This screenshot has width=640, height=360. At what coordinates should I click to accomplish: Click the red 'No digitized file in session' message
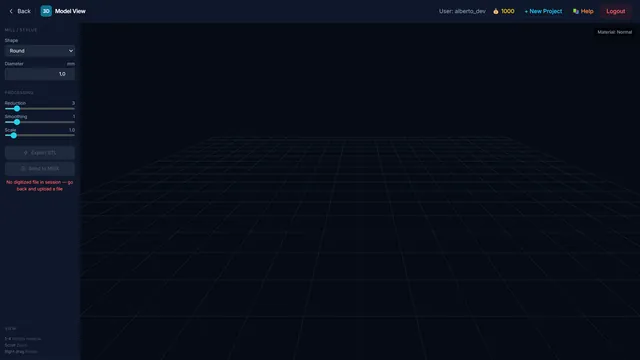coord(40,185)
